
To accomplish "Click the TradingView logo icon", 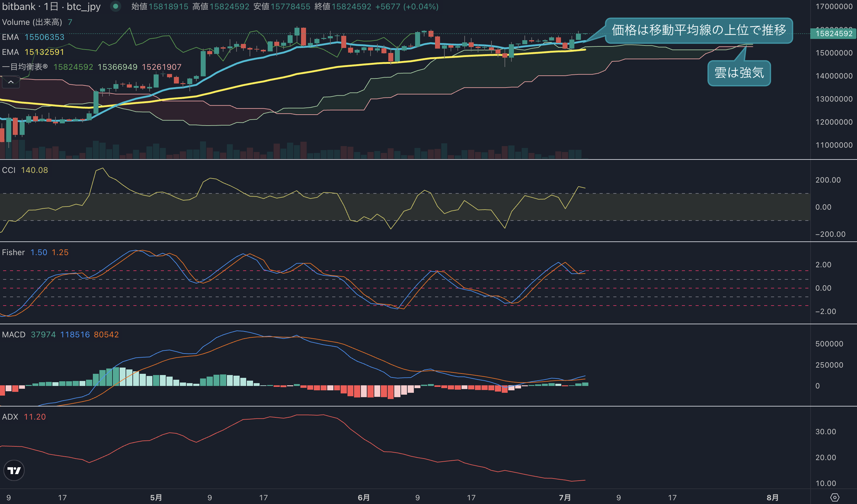I will click(14, 470).
